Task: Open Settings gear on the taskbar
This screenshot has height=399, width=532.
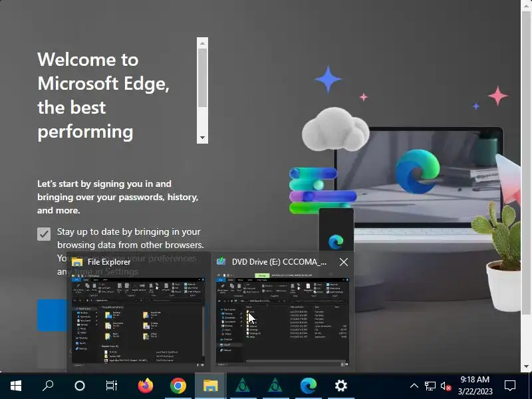Action: click(x=340, y=386)
